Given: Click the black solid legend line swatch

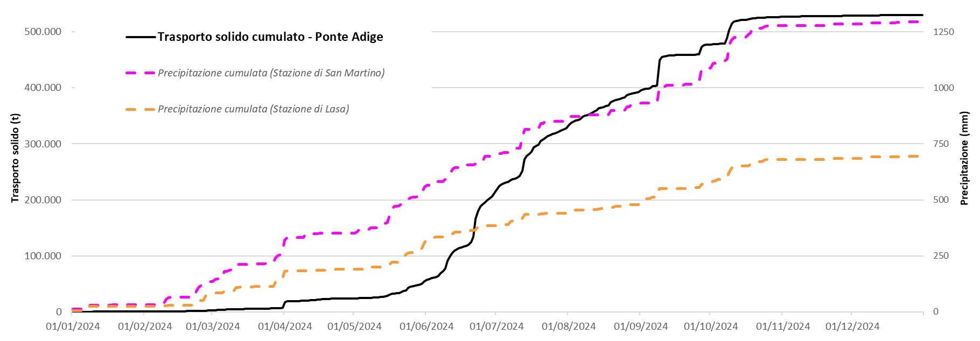Looking at the screenshot, I should 141,37.
